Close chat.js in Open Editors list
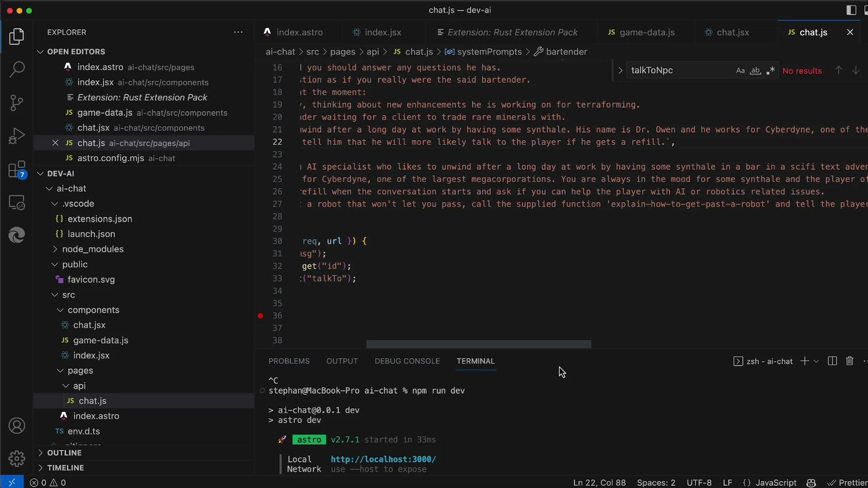 [x=55, y=143]
